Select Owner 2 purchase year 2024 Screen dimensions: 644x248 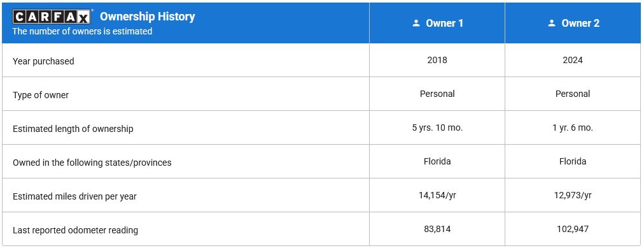click(573, 60)
